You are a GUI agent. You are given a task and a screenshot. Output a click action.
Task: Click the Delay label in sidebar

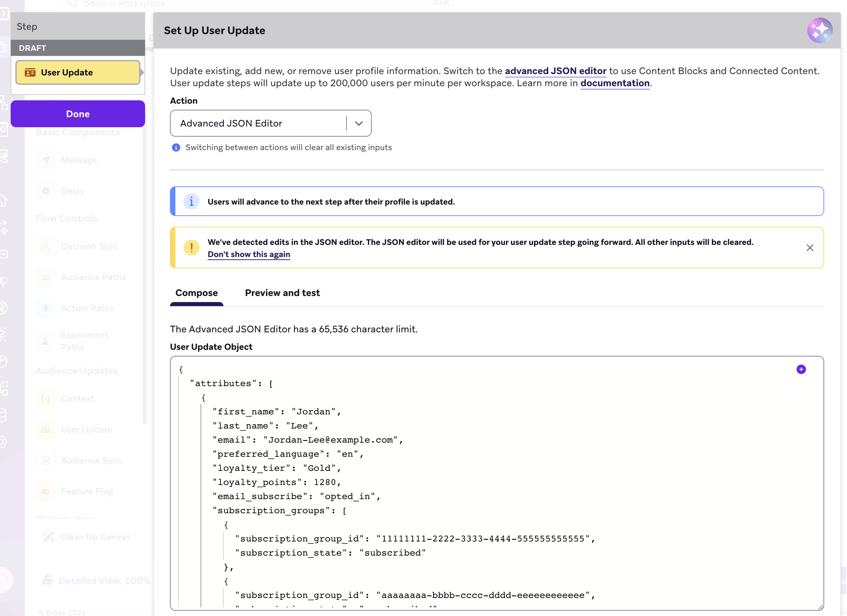[72, 191]
